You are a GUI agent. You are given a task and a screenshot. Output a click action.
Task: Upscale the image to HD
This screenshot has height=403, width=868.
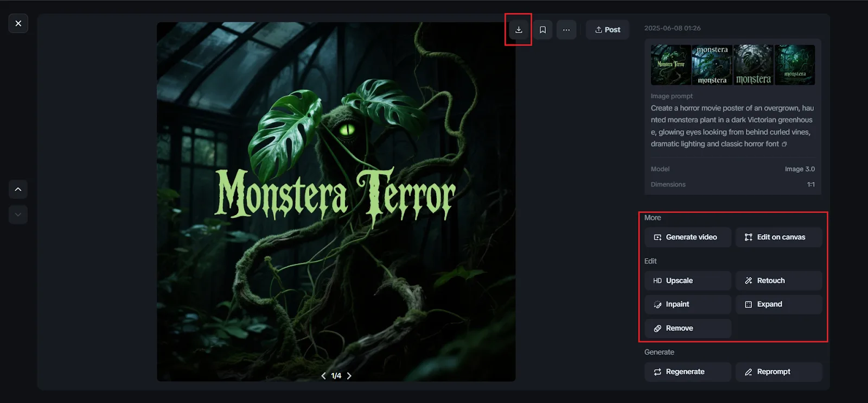pos(687,281)
